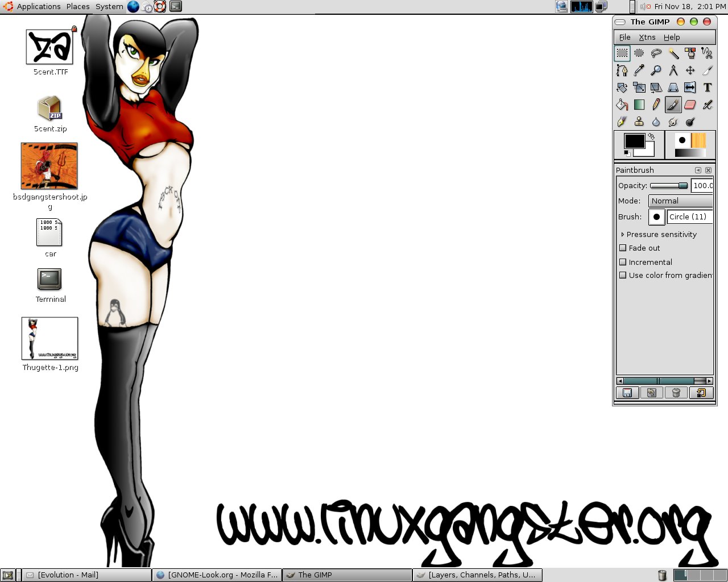The height and width of the screenshot is (582, 728).
Task: Select the Measure compass tool
Action: coord(673,70)
